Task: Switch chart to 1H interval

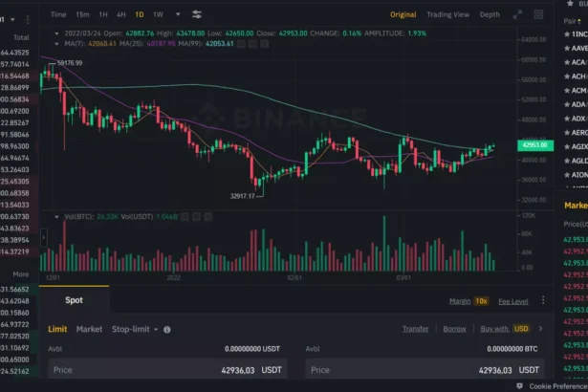Action: 103,14
